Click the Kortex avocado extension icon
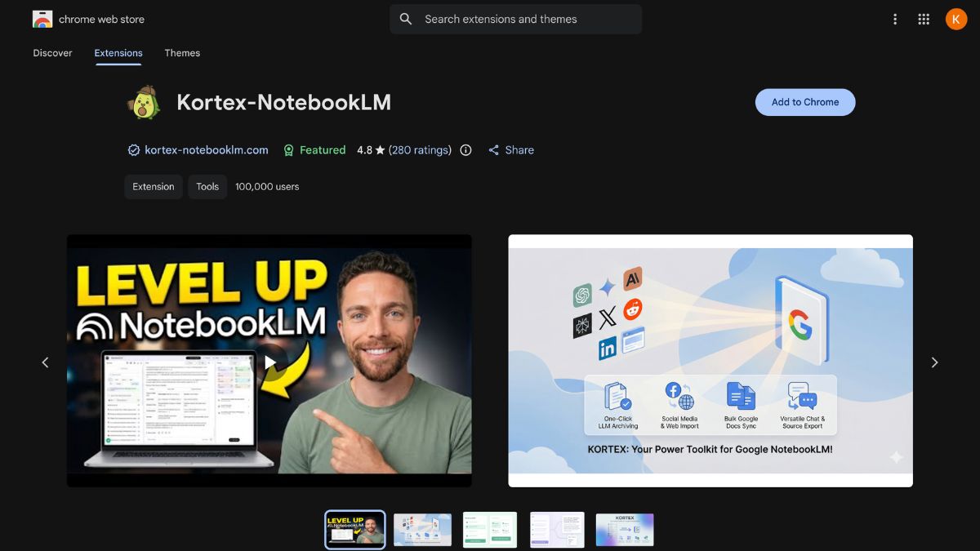 point(144,102)
